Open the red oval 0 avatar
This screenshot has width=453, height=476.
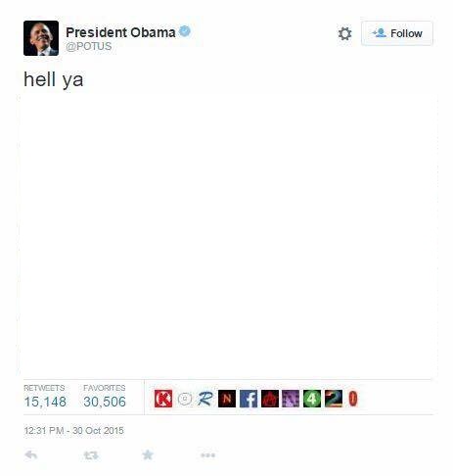pos(353,399)
